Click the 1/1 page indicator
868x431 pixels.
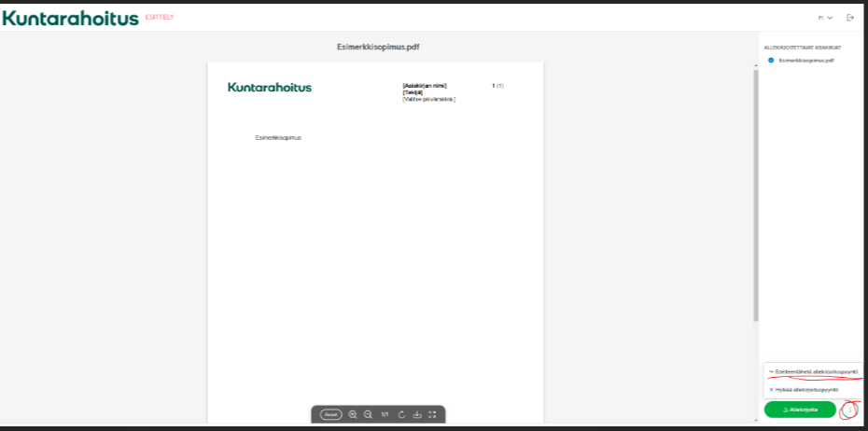point(385,414)
